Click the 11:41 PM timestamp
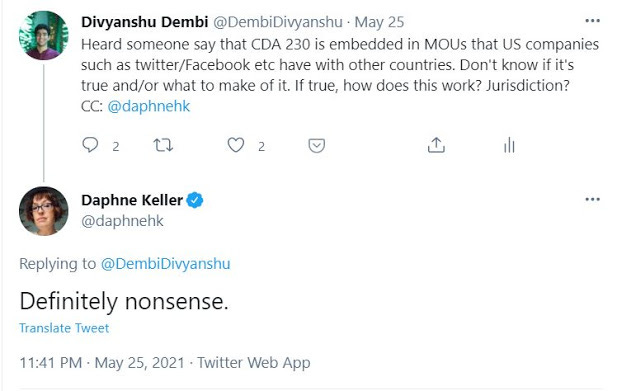 (51, 362)
